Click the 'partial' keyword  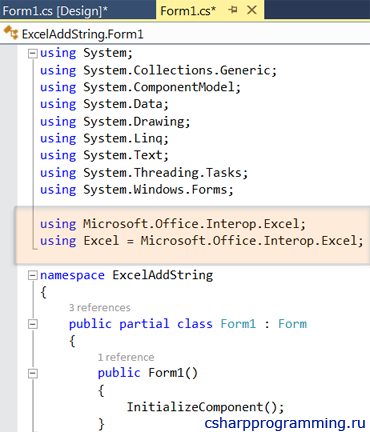[144, 324]
